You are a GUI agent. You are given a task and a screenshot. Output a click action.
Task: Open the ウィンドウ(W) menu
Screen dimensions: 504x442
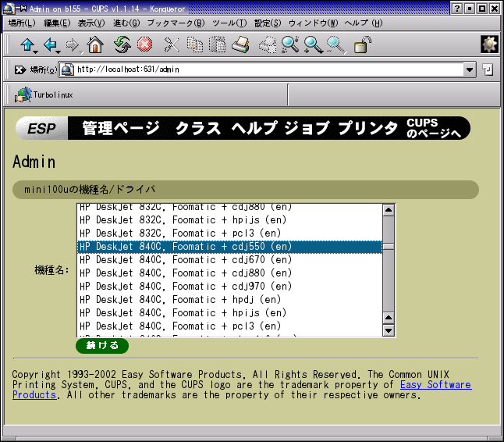pos(314,23)
